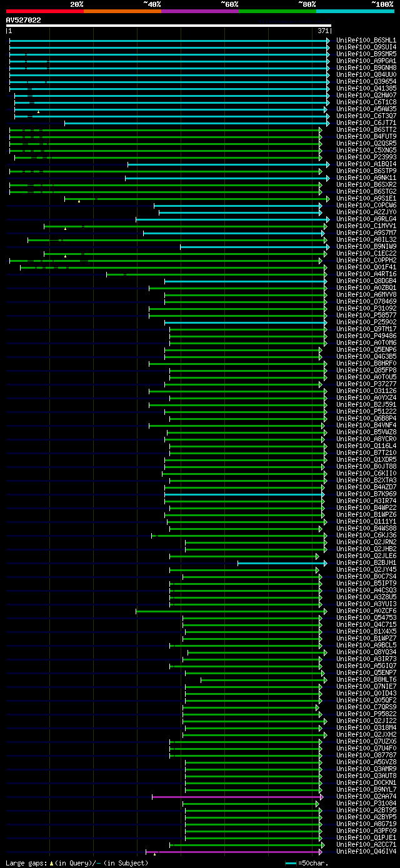
Task: Click the UniRef100_A0ZCF6 label
Action: [366, 611]
